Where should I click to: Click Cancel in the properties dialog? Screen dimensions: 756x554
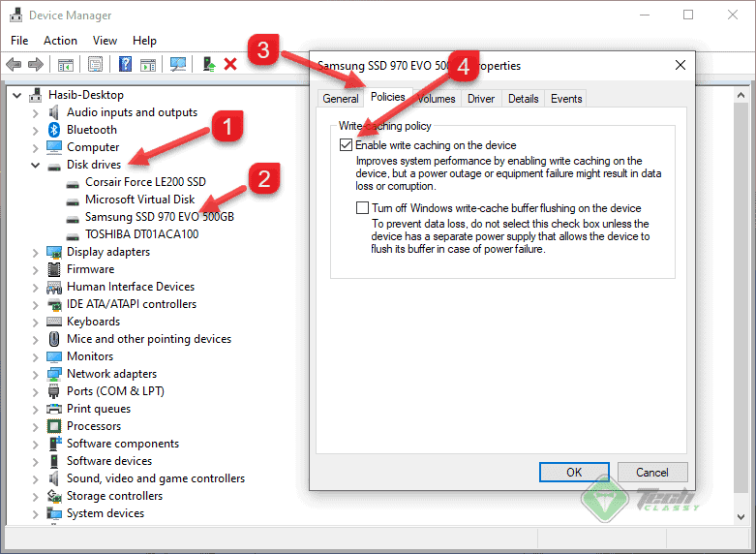652,472
